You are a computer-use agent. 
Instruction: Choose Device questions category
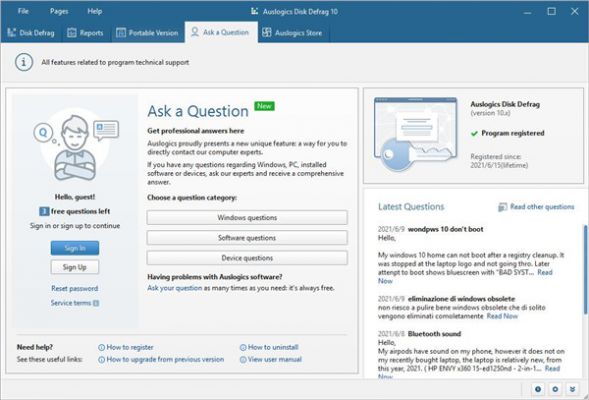[x=247, y=258]
